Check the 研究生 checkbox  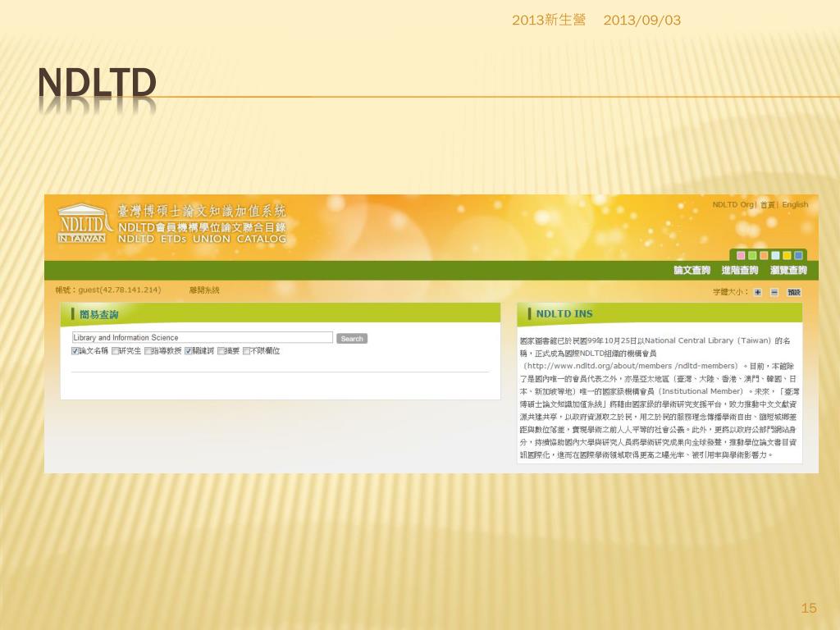click(x=115, y=351)
